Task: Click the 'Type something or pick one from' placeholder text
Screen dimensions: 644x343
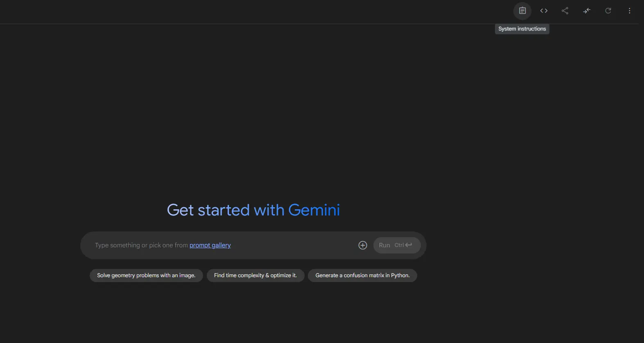Action: pos(141,245)
